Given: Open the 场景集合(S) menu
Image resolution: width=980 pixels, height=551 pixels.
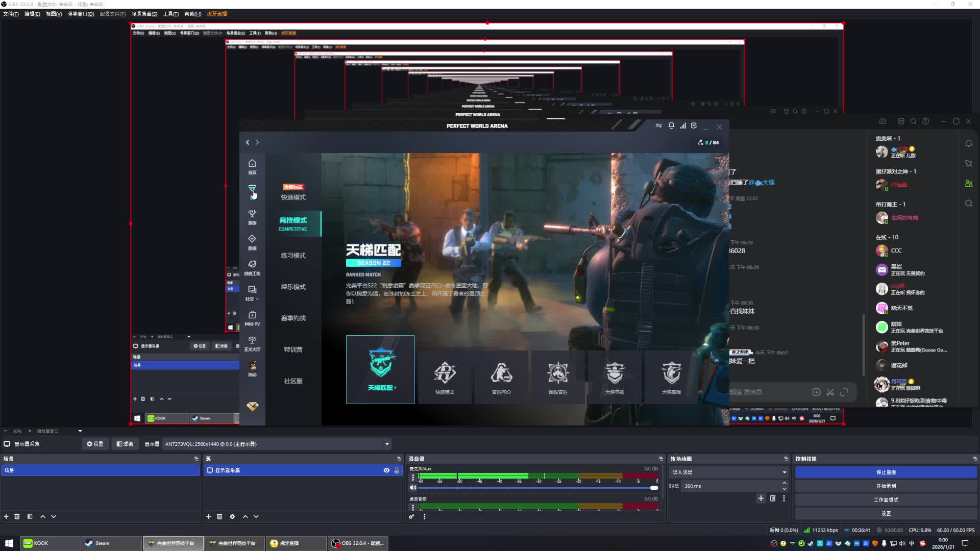Looking at the screenshot, I should tap(144, 14).
